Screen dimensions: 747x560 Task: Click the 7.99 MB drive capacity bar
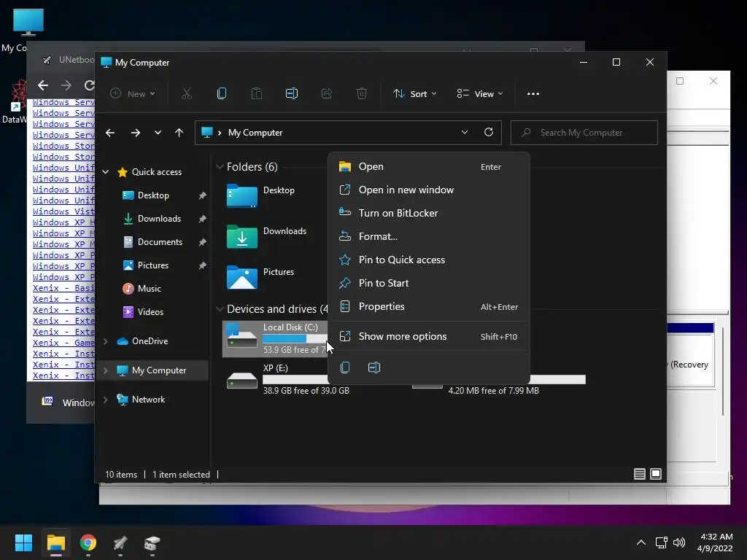click(x=558, y=379)
